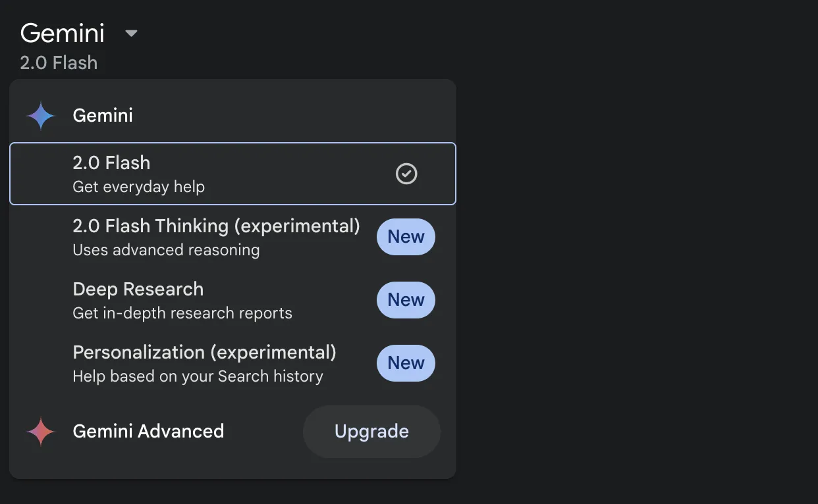
Task: Click the blue Gemini sparkle icon
Action: click(x=41, y=116)
